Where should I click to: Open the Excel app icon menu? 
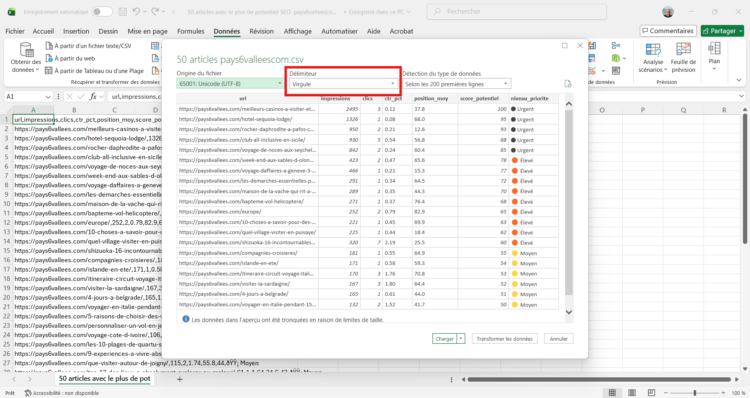click(11, 11)
